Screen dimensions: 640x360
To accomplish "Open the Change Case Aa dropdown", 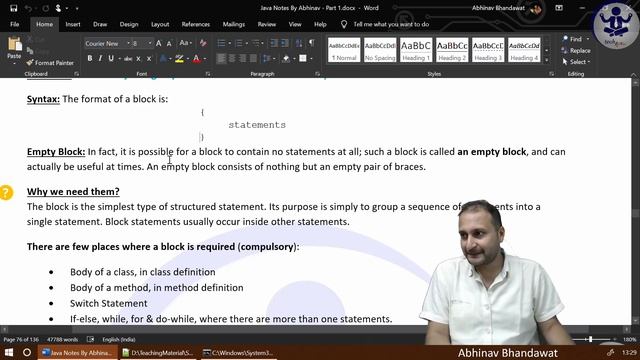I will pyautogui.click(x=185, y=43).
